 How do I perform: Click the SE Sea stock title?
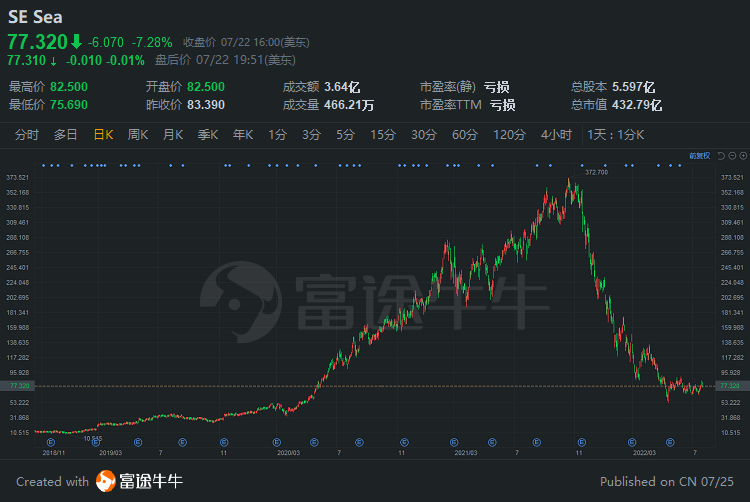[x=35, y=17]
